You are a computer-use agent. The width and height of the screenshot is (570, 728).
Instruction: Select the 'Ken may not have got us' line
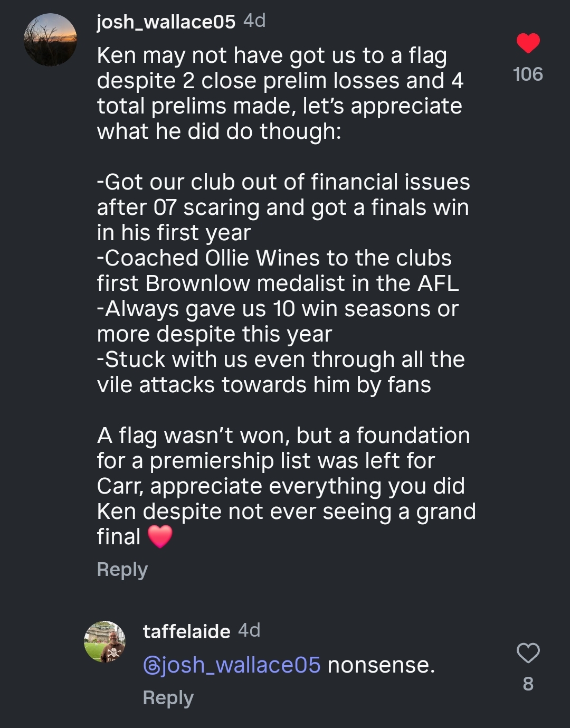pyautogui.click(x=272, y=56)
